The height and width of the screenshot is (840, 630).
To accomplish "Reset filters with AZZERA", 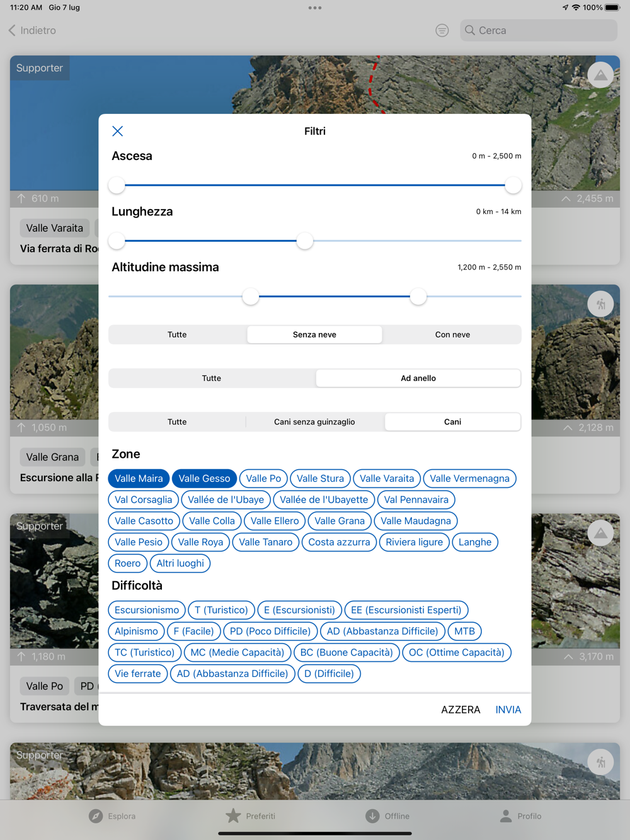I will [461, 710].
